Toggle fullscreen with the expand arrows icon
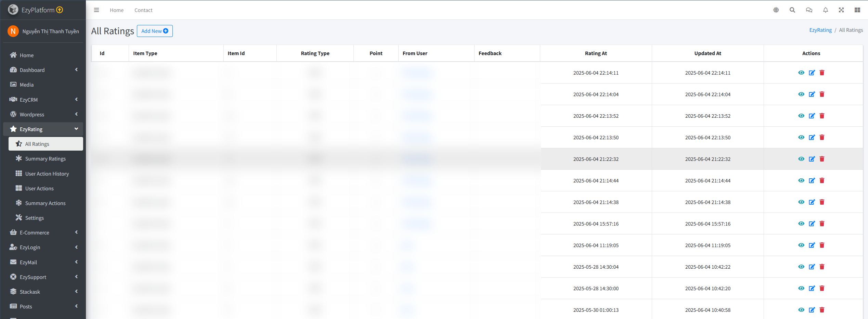 point(841,10)
